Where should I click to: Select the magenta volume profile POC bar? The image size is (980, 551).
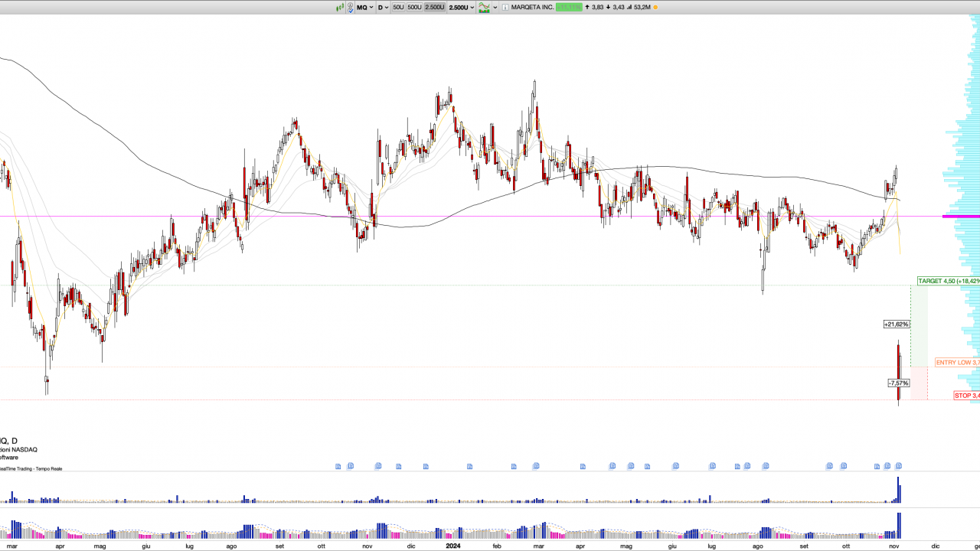pyautogui.click(x=961, y=217)
